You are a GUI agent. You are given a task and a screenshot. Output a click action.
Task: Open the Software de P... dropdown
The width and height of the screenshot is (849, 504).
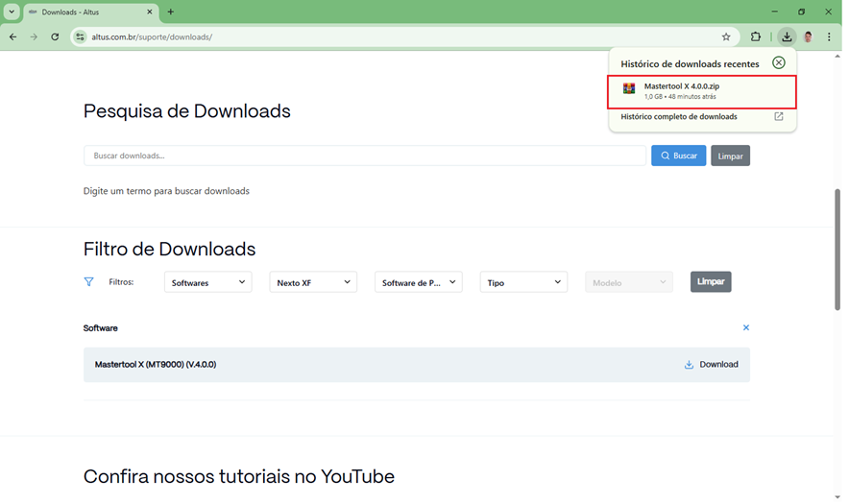click(418, 282)
